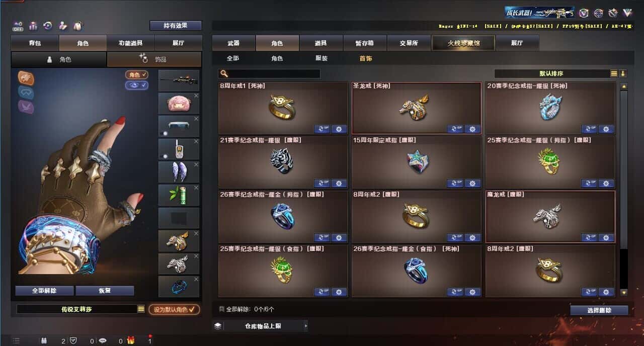Screen dimensions: 644x346
Task: Click the GP exchange icon on 魔龙戒
Action: pos(589,237)
